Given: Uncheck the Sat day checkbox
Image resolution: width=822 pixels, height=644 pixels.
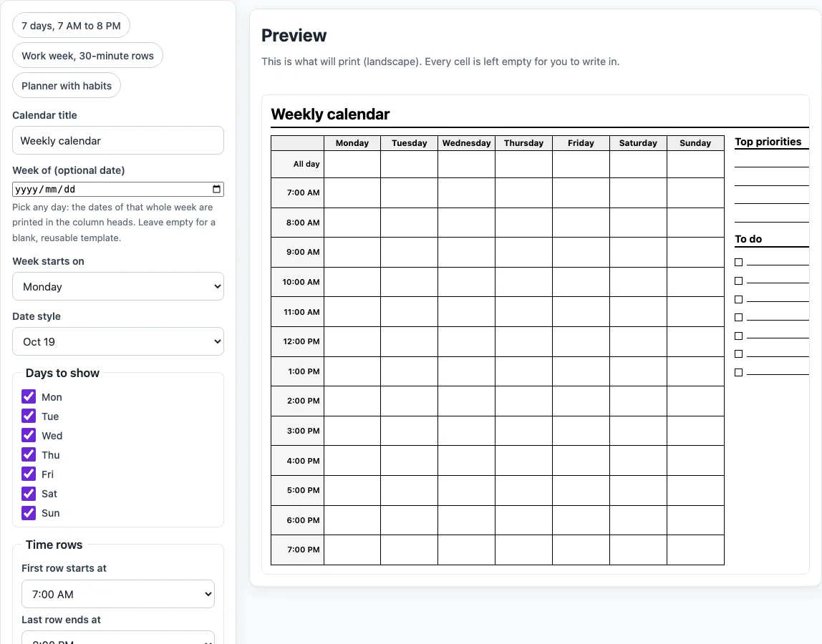Looking at the screenshot, I should point(29,493).
